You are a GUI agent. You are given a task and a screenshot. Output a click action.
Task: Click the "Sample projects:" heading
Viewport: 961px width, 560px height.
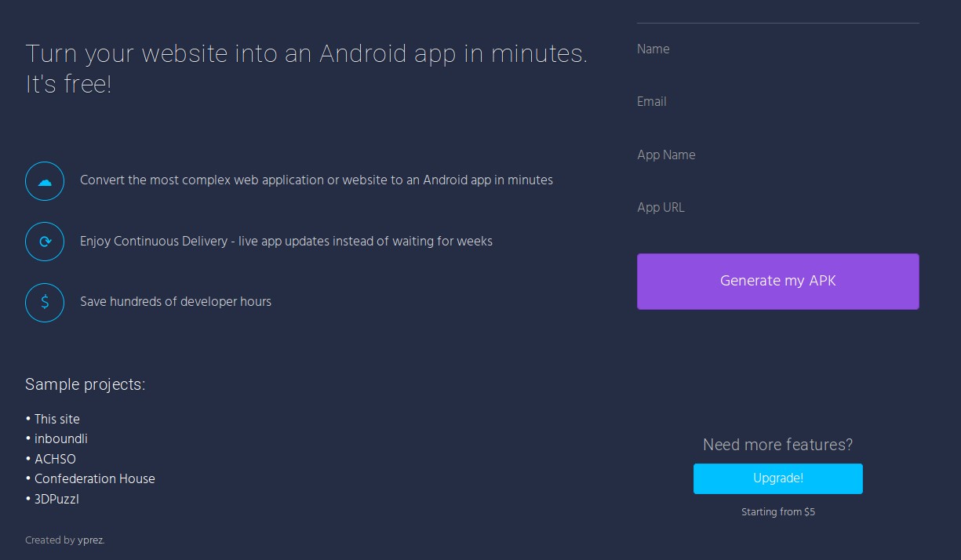point(85,384)
